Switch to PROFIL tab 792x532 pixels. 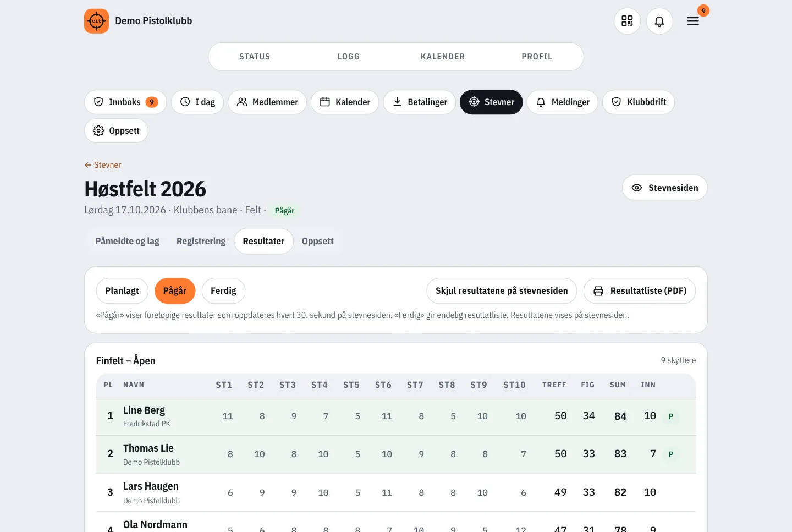click(x=537, y=57)
